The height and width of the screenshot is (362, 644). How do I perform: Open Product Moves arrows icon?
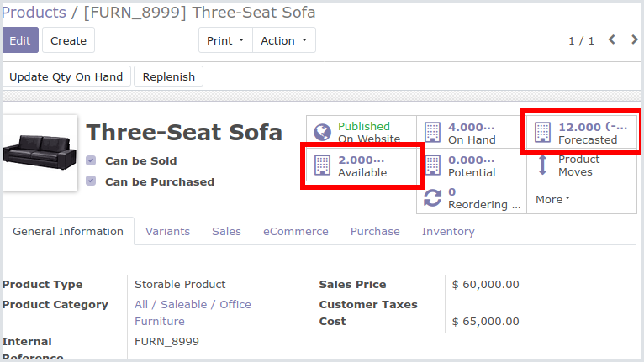tap(542, 165)
